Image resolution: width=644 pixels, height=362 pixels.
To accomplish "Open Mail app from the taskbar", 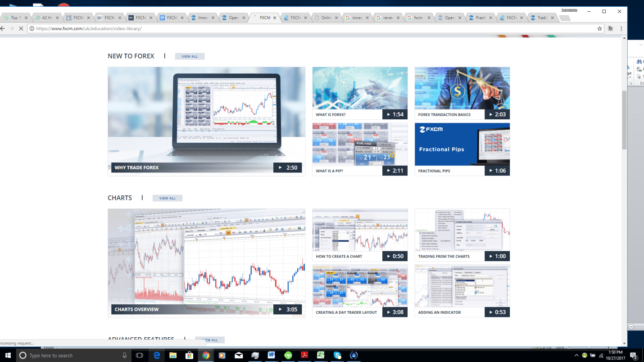I will 239,355.
